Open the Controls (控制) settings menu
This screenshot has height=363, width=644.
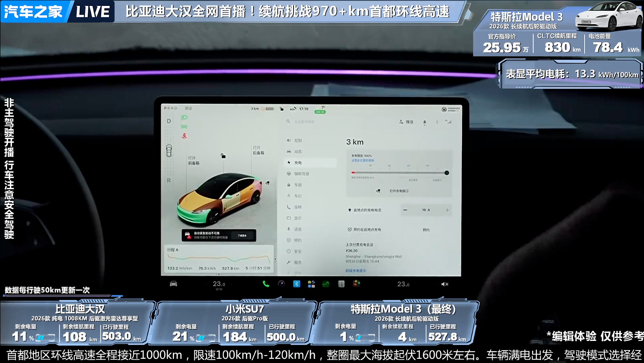(294, 140)
